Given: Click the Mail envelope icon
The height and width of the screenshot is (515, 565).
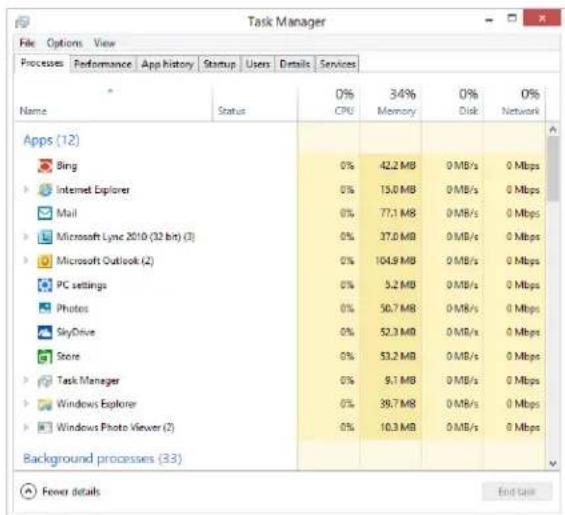Looking at the screenshot, I should tap(45, 213).
